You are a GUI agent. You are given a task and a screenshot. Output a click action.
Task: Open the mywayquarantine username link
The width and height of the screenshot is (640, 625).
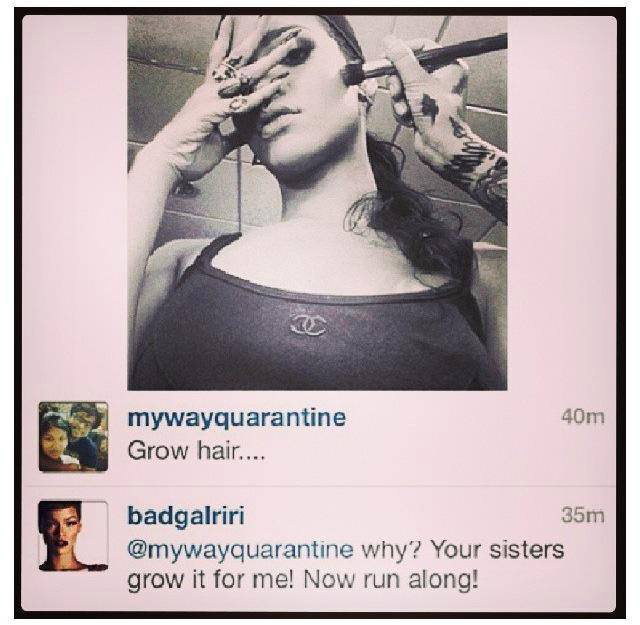237,418
